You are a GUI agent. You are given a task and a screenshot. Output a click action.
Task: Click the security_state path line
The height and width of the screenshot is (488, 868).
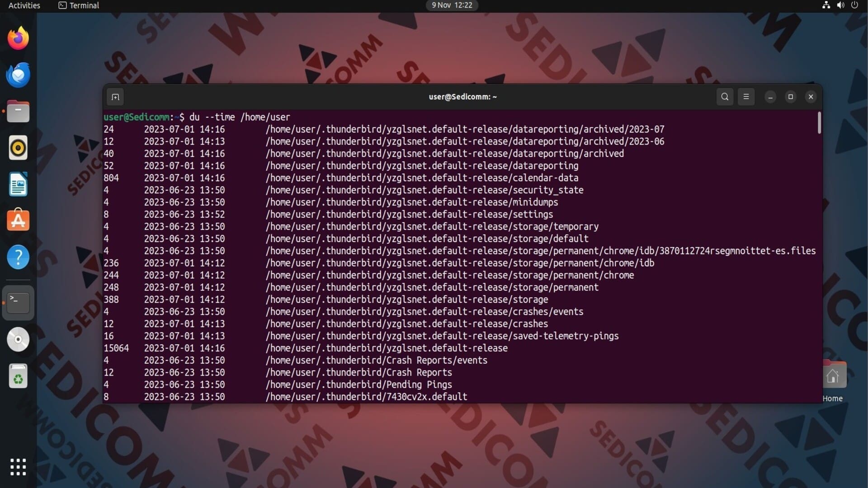coord(425,190)
